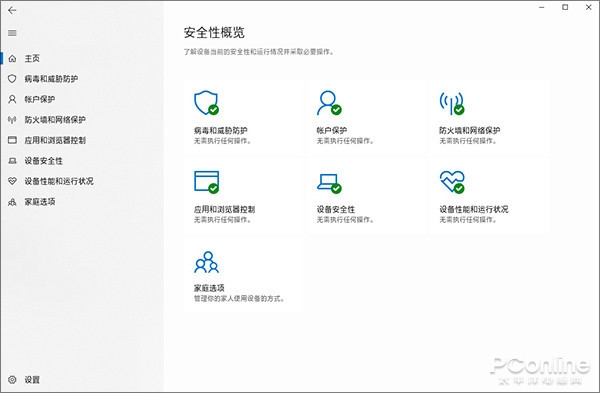Screen dimensions: 600x393
Task: Click the sidebar window icon for 应用和浏览器控制
Action: click(12, 140)
